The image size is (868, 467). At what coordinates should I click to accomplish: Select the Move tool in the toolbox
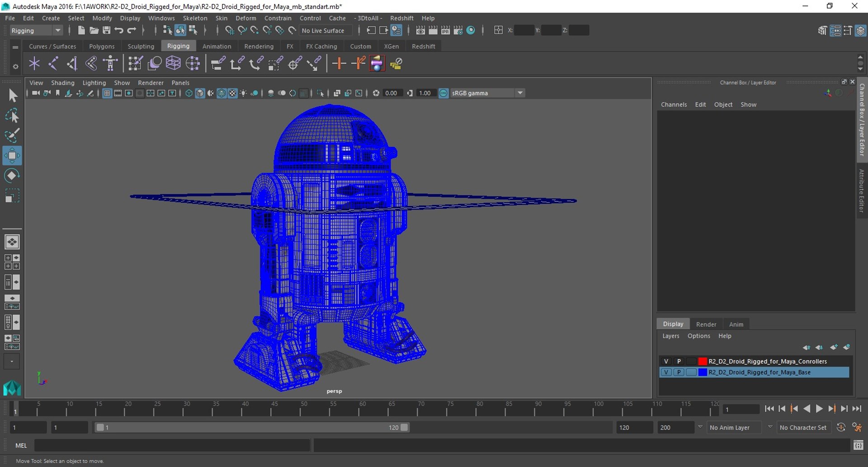click(12, 156)
